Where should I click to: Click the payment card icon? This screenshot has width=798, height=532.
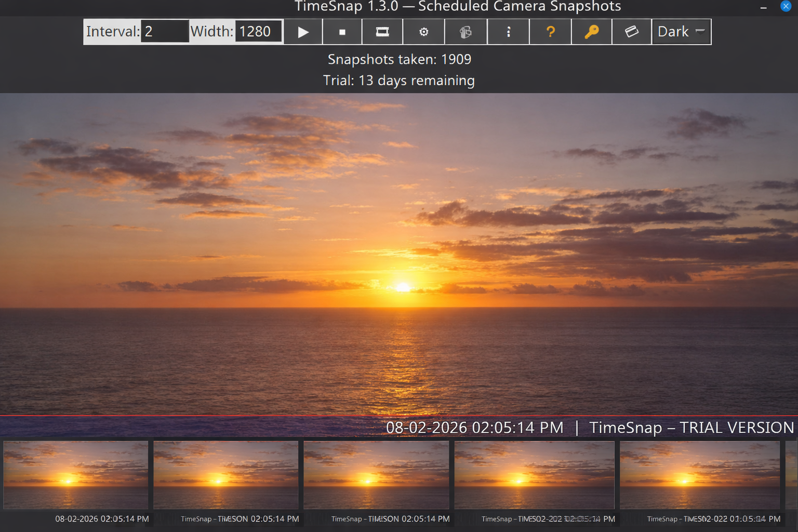point(632,32)
